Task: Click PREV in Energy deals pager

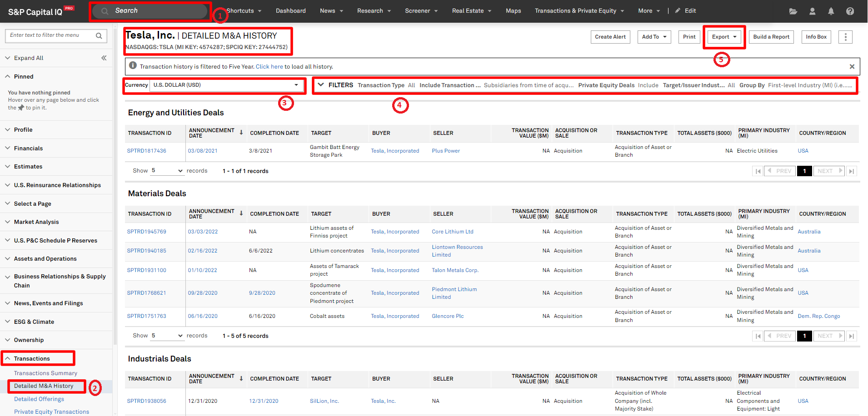Action: pyautogui.click(x=780, y=171)
